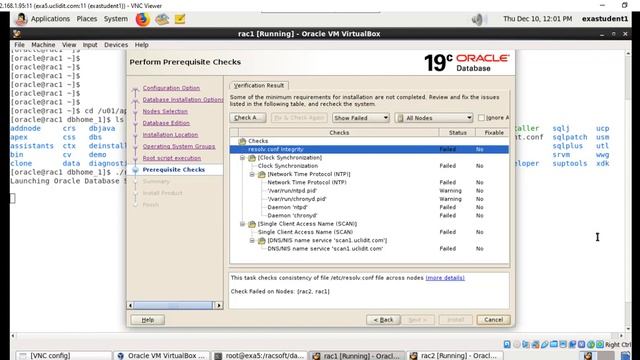Select the Verification Result tab
This screenshot has width=640, height=360.
tap(259, 85)
